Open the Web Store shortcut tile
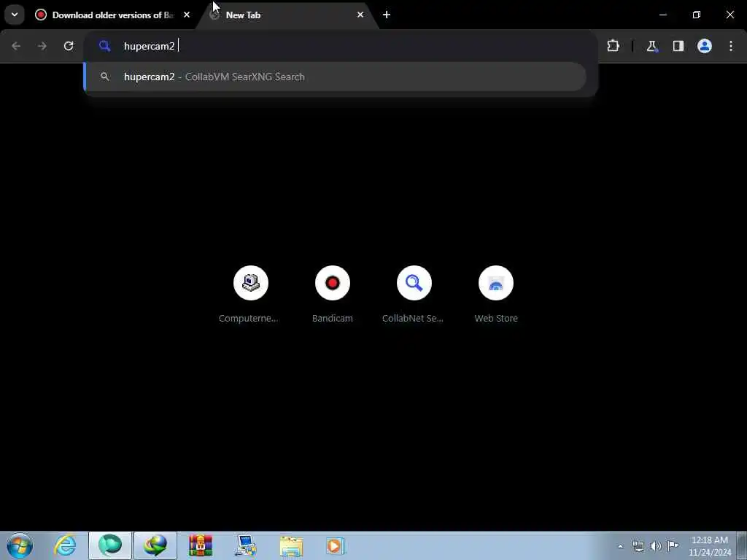747x560 pixels. coord(496,295)
